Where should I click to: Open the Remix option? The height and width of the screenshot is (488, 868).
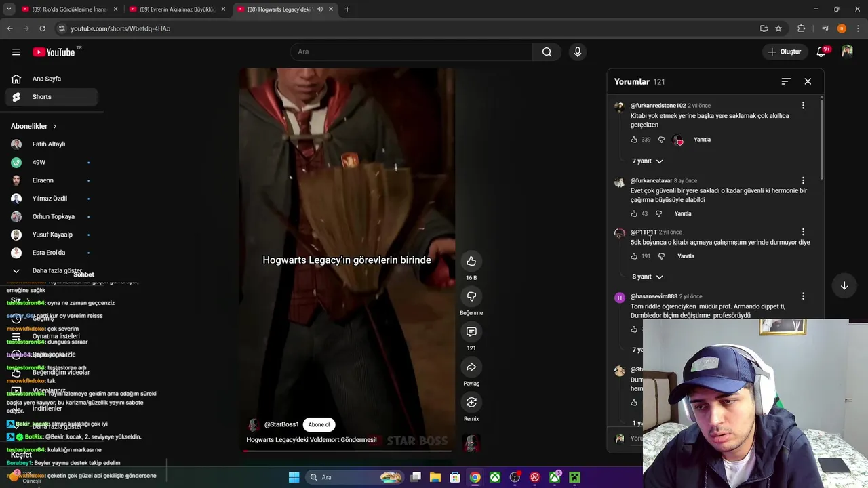coord(471,402)
